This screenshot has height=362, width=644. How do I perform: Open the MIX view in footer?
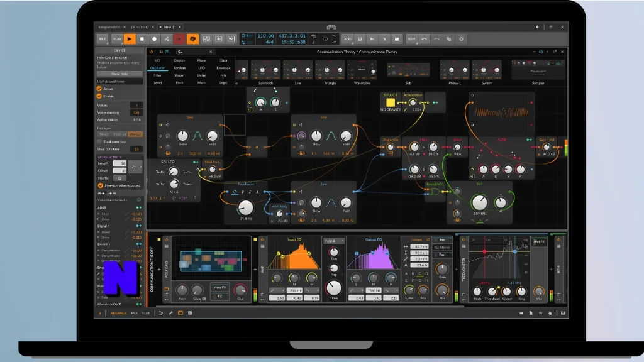pyautogui.click(x=135, y=313)
